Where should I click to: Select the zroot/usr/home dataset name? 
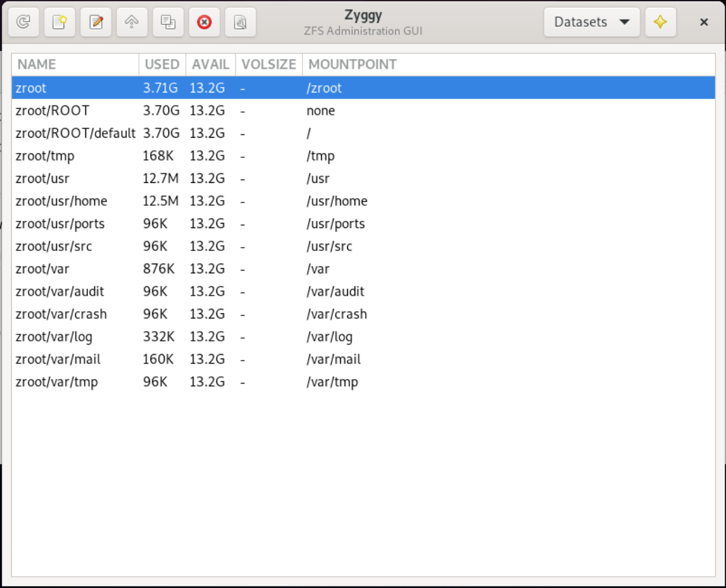click(x=61, y=201)
